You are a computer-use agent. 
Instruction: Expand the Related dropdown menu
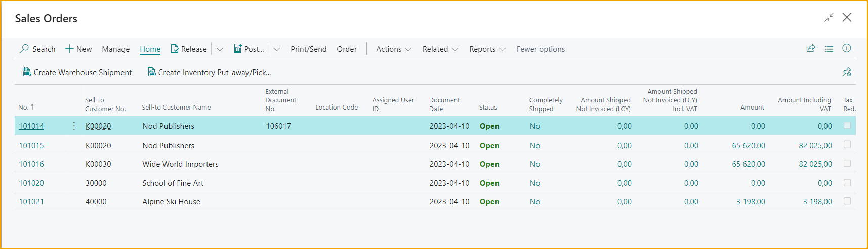pos(440,49)
